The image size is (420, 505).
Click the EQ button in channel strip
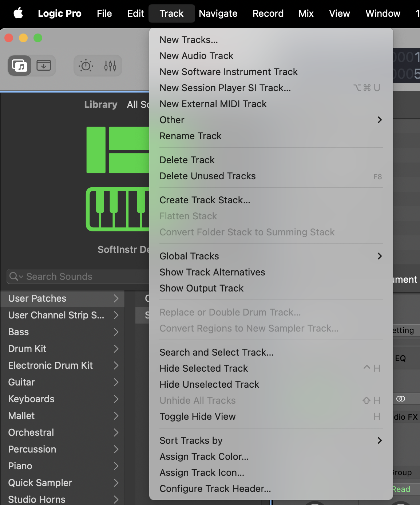point(401,359)
